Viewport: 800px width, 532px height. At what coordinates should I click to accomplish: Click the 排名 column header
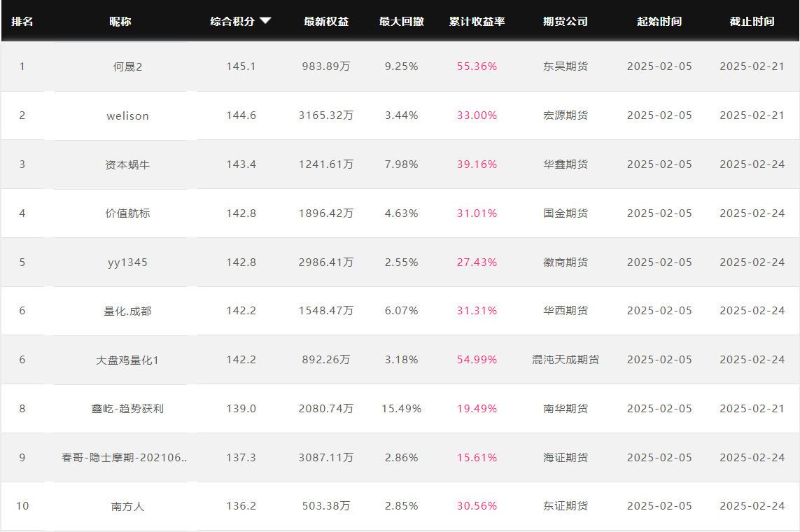tap(22, 22)
